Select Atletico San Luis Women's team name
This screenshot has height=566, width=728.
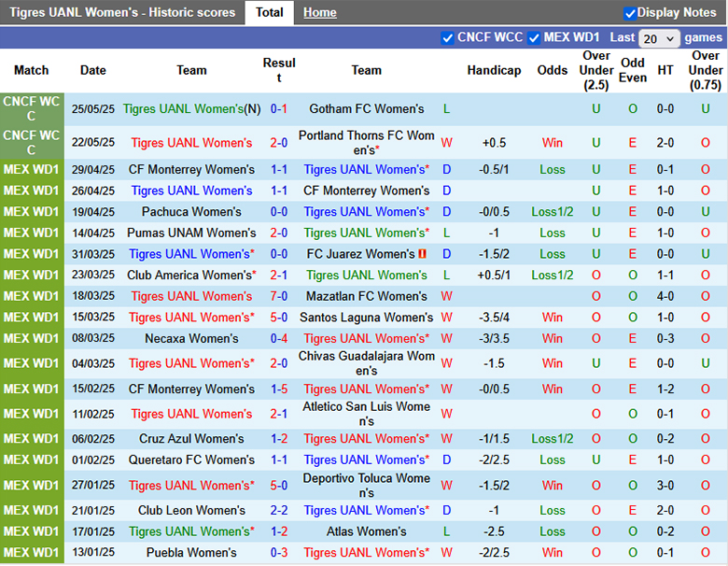(366, 414)
